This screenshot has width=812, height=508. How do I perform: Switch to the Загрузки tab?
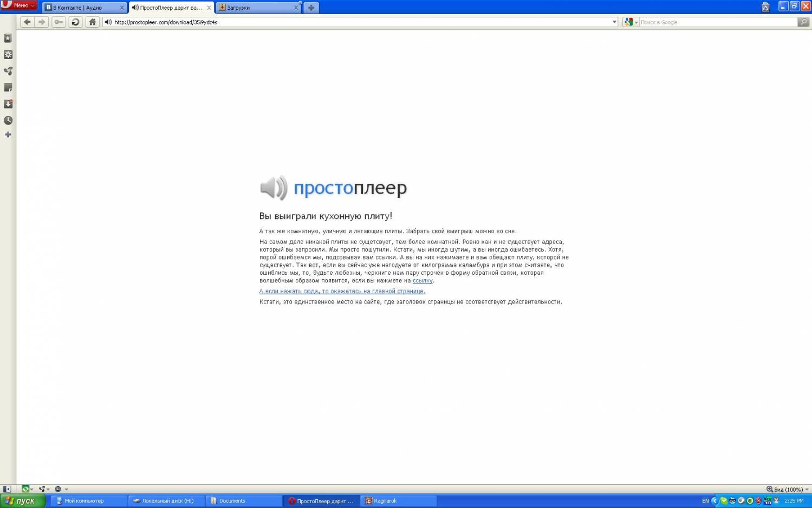click(x=259, y=8)
